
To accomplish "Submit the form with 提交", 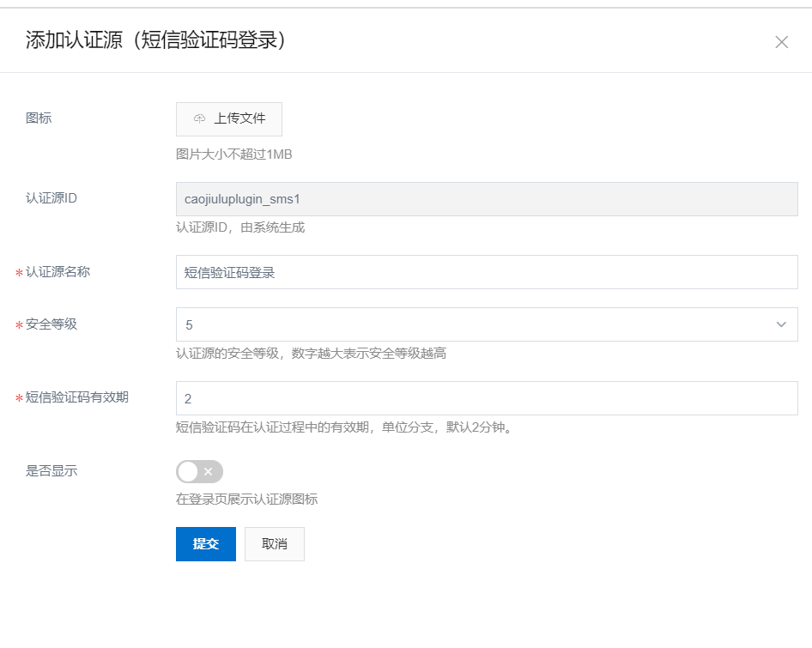I will (x=206, y=544).
